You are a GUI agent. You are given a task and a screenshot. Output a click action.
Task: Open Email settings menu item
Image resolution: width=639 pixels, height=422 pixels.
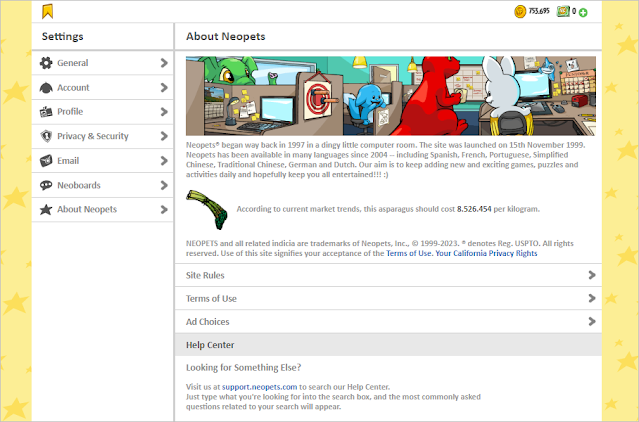click(103, 160)
